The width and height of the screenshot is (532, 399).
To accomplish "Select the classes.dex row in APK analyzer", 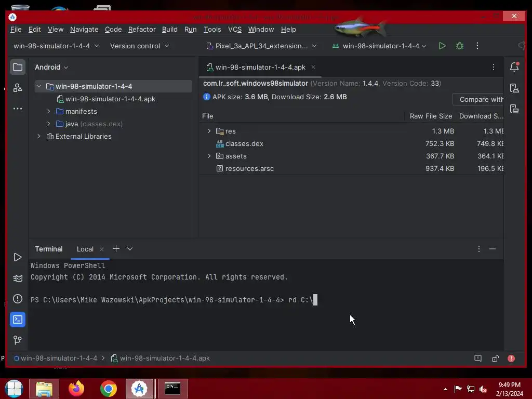I will (352, 143).
